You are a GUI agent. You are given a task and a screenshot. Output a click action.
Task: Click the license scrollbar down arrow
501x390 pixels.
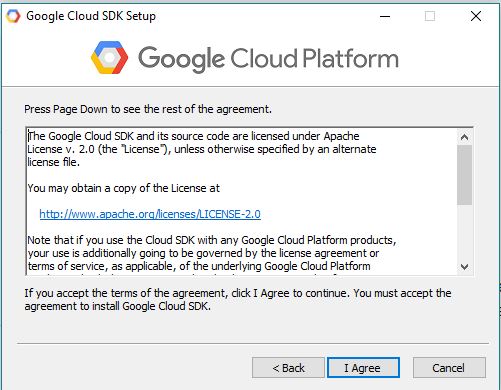tap(464, 267)
